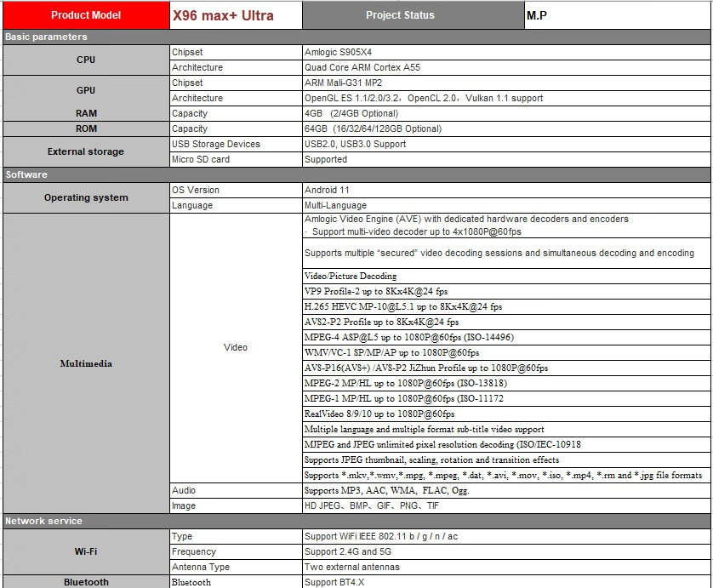Click the "Video/Picture Decoding" row

pos(506,276)
